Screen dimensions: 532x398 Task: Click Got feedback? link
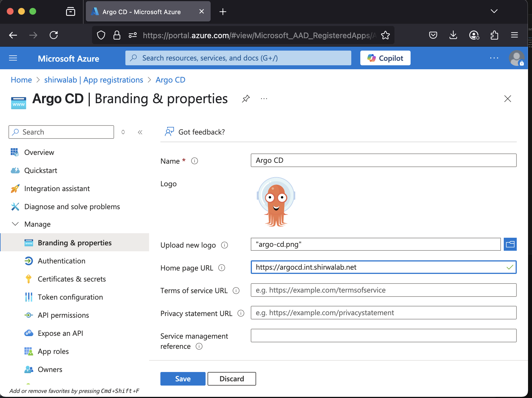(x=195, y=132)
